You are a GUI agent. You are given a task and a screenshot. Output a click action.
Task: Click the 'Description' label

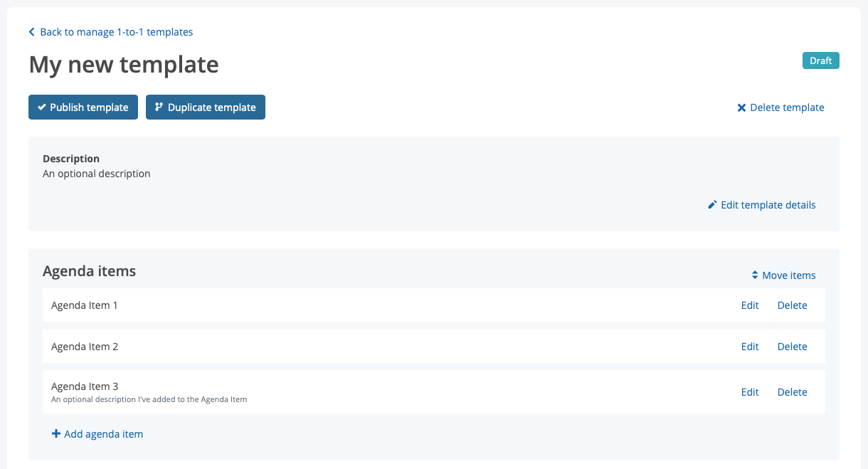(x=71, y=159)
